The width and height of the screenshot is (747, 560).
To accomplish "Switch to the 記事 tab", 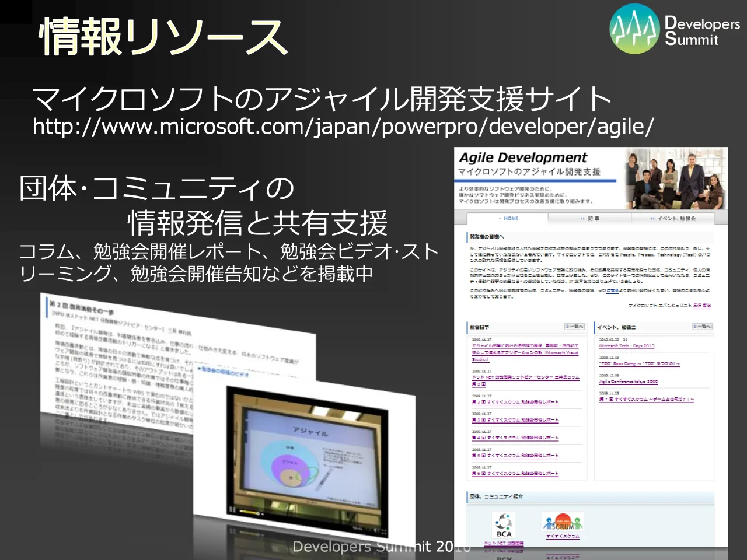I will (x=590, y=218).
